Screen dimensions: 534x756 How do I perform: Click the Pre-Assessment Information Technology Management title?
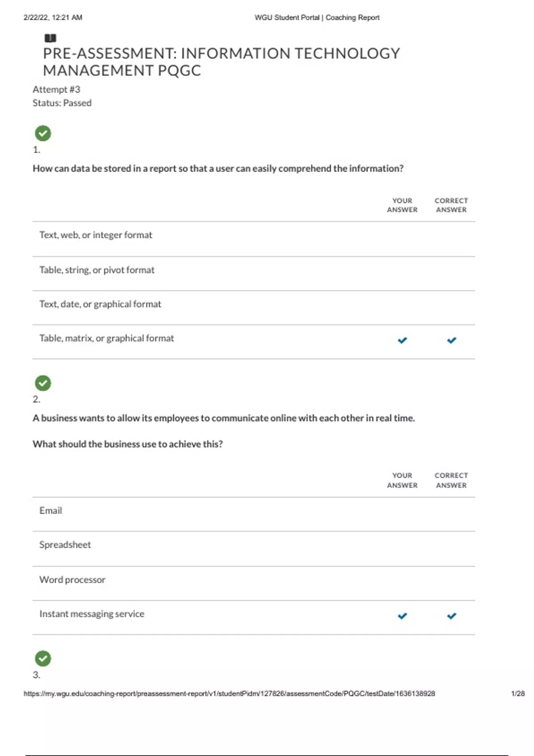221,62
